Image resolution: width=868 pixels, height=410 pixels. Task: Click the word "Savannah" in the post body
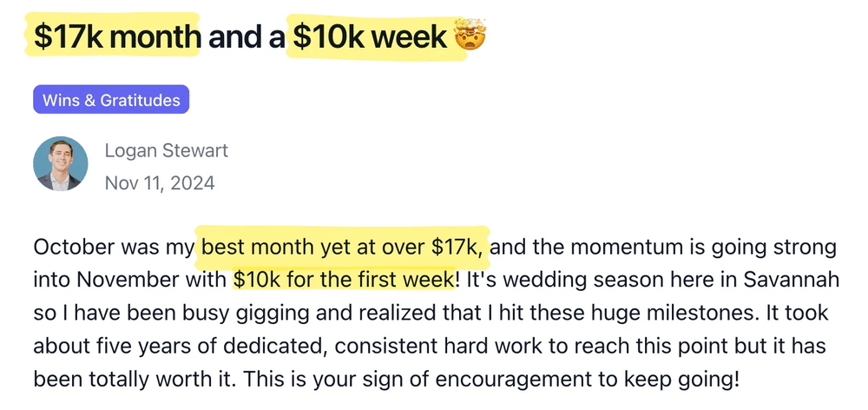(x=792, y=280)
